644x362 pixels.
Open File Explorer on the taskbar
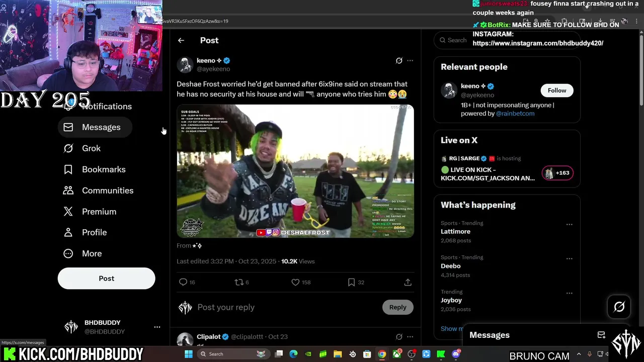pos(338,354)
